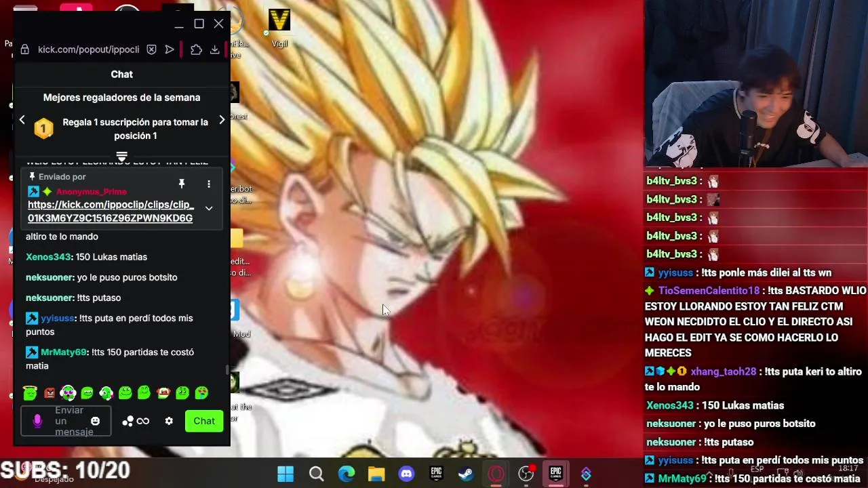This screenshot has height=488, width=868.
Task: Click the channel points circles icon
Action: click(127, 421)
